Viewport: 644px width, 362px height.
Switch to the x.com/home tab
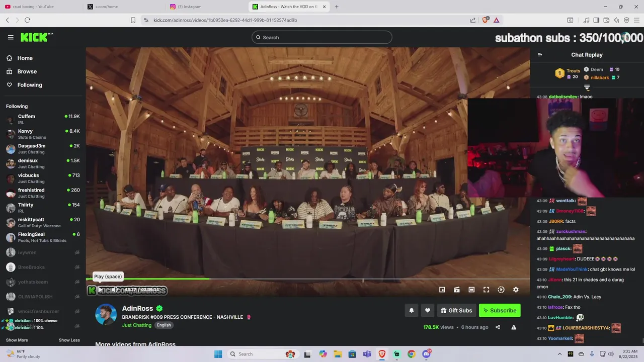[123, 7]
